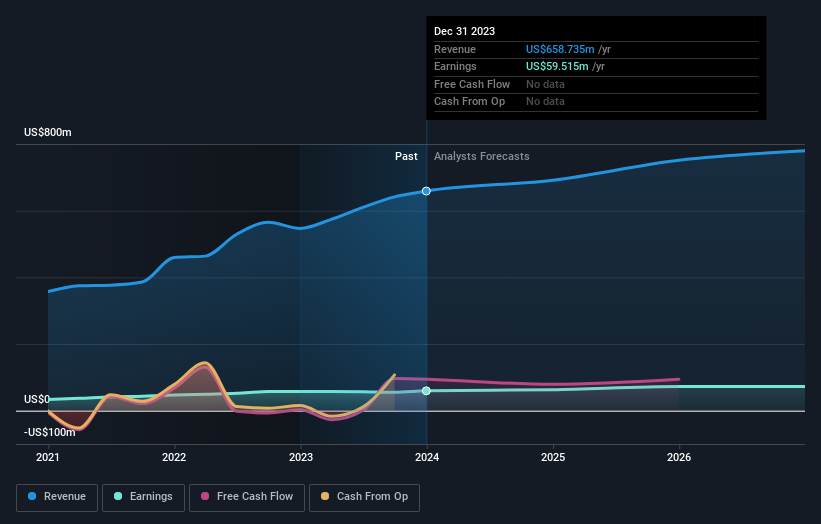Image resolution: width=821 pixels, height=524 pixels.
Task: Click the Free Cash Flow tooltip row label
Action: click(x=472, y=84)
